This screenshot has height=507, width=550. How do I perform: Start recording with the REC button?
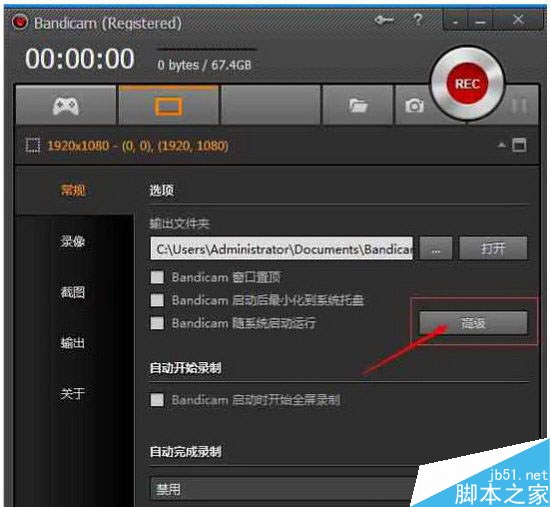[x=467, y=84]
